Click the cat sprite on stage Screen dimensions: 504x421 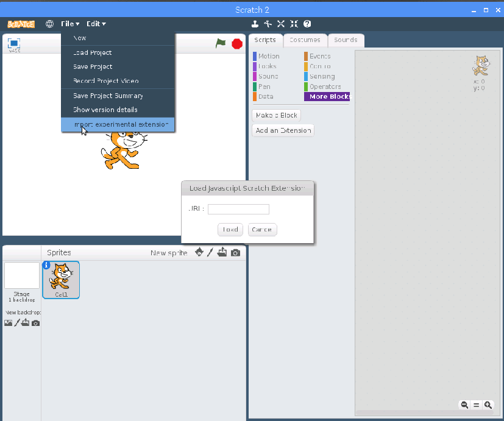click(x=124, y=149)
